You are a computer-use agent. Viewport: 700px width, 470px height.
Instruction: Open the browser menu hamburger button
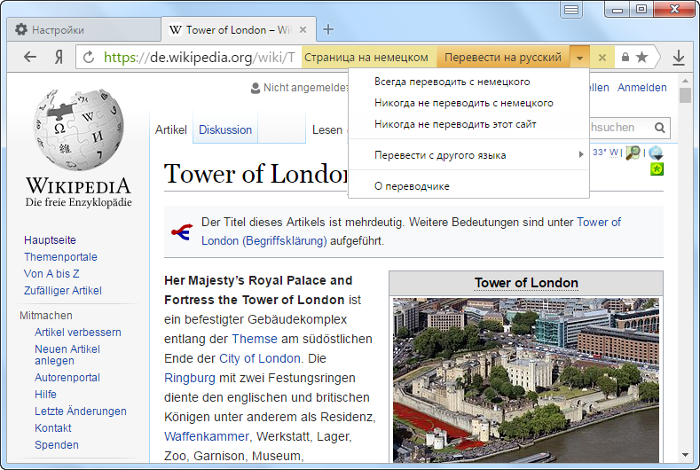(x=571, y=9)
